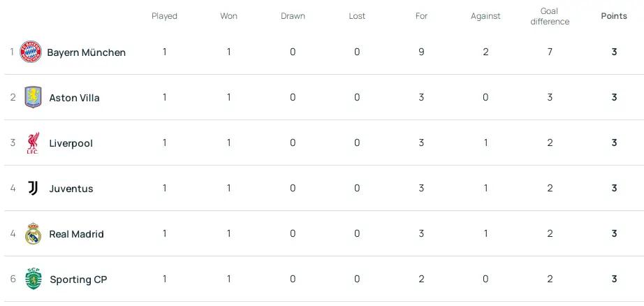The image size is (644, 306).
Task: Click the Juventus logo
Action: pos(33,188)
